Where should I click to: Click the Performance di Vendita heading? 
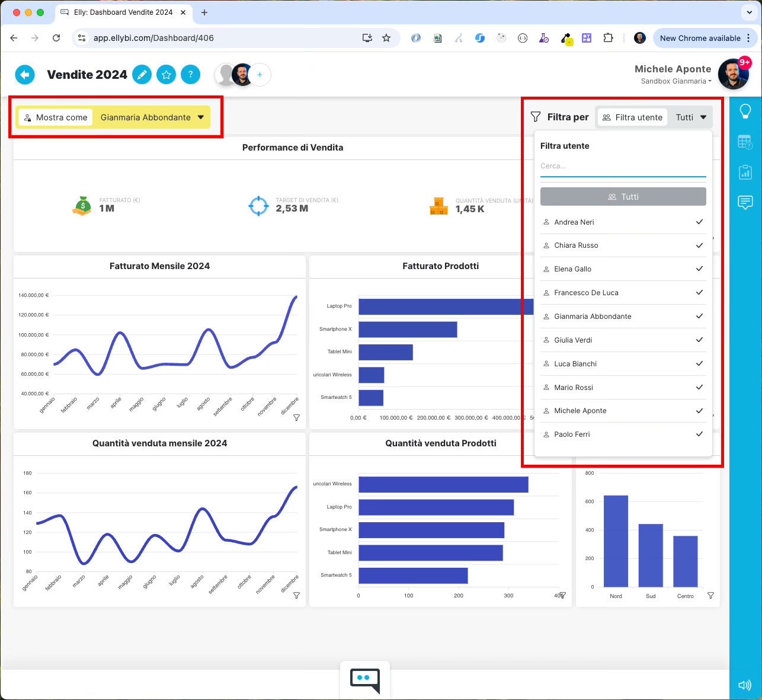point(293,148)
